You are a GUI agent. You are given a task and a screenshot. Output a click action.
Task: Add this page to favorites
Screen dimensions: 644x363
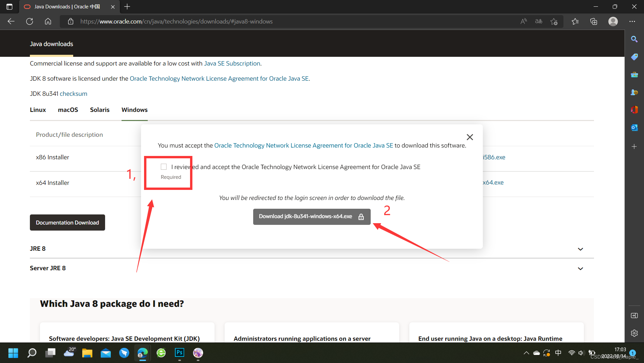[x=554, y=22]
